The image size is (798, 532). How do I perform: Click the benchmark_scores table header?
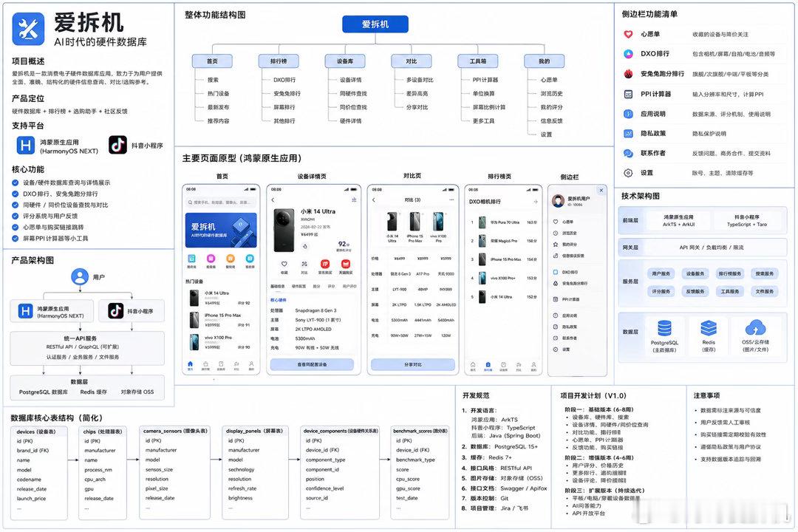420,432
